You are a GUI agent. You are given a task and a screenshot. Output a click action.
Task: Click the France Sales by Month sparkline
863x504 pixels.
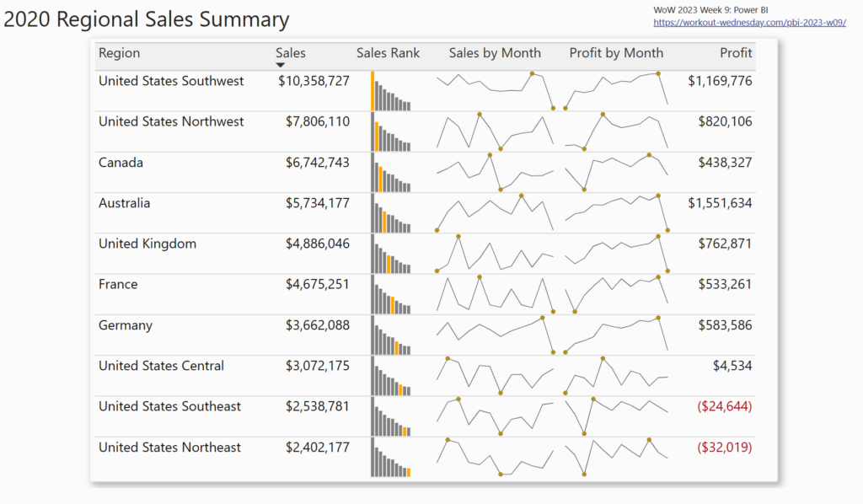[x=495, y=294]
